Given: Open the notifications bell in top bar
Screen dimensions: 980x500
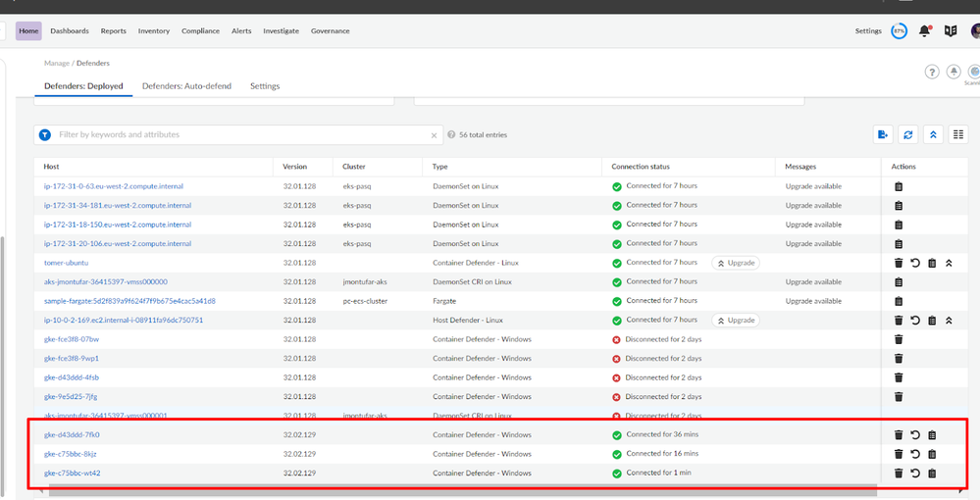Looking at the screenshot, I should [x=924, y=31].
